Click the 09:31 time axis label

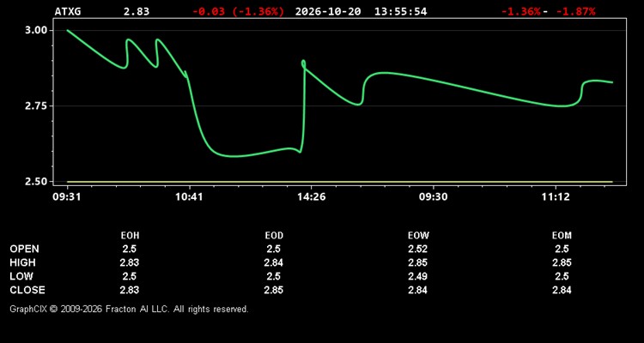[66, 197]
